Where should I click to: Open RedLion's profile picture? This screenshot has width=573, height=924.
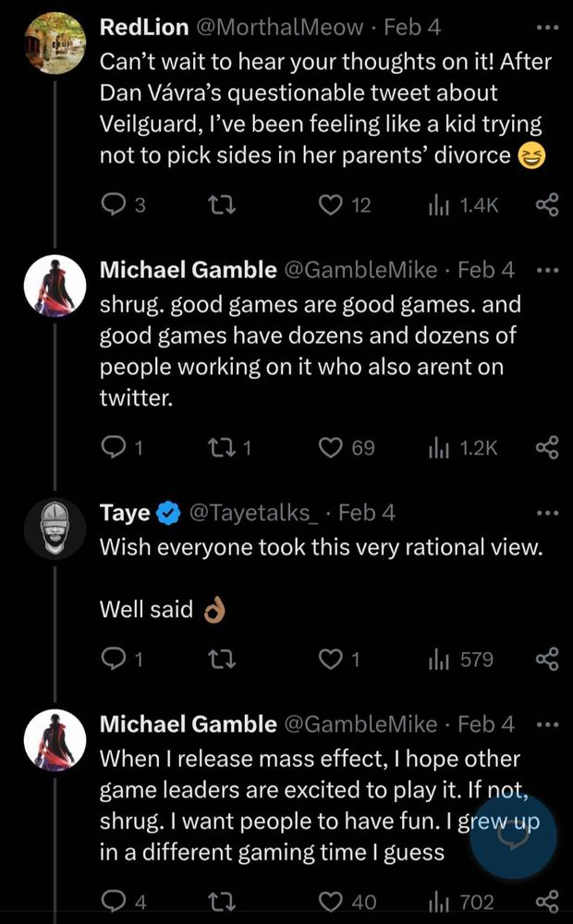pyautogui.click(x=55, y=43)
